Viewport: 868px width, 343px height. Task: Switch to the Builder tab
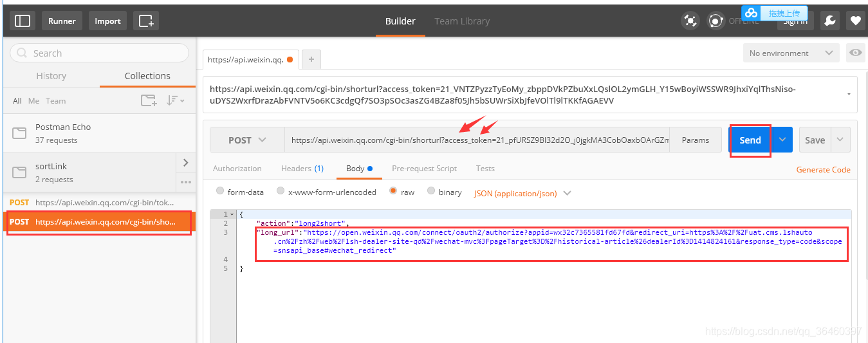coord(400,21)
